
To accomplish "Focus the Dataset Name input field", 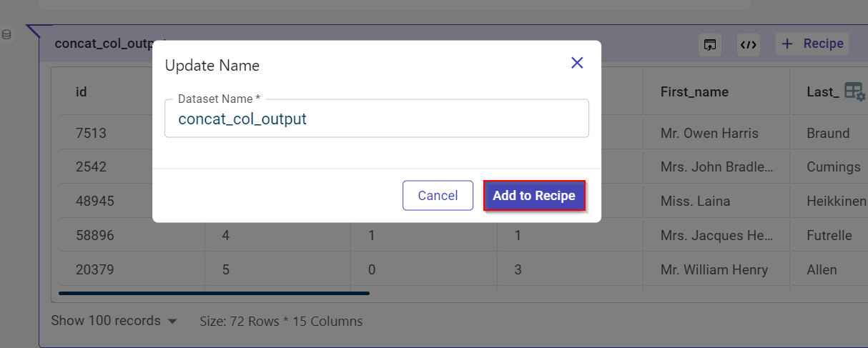I will click(x=376, y=119).
